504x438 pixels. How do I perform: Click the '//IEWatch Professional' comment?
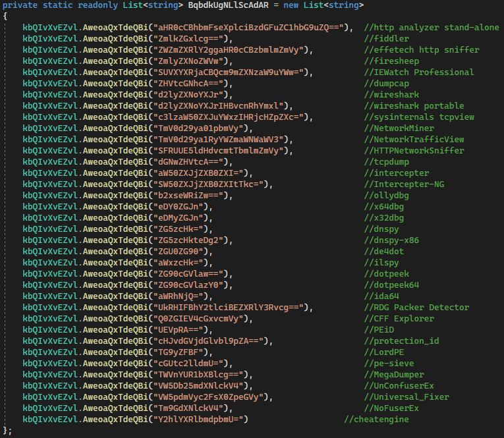tap(419, 72)
